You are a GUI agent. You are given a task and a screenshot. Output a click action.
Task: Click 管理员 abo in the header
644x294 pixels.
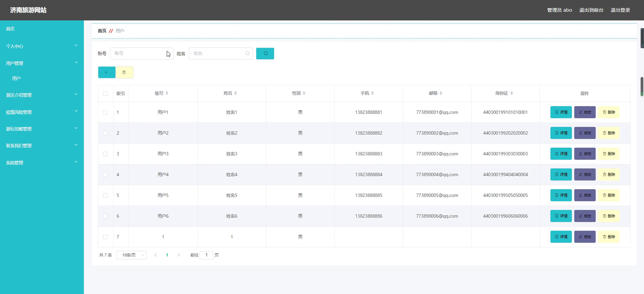coord(559,10)
